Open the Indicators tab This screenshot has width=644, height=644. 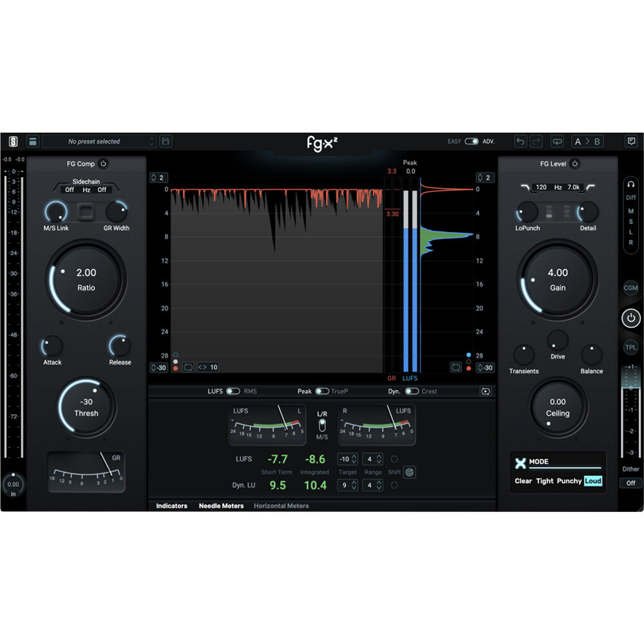171,506
